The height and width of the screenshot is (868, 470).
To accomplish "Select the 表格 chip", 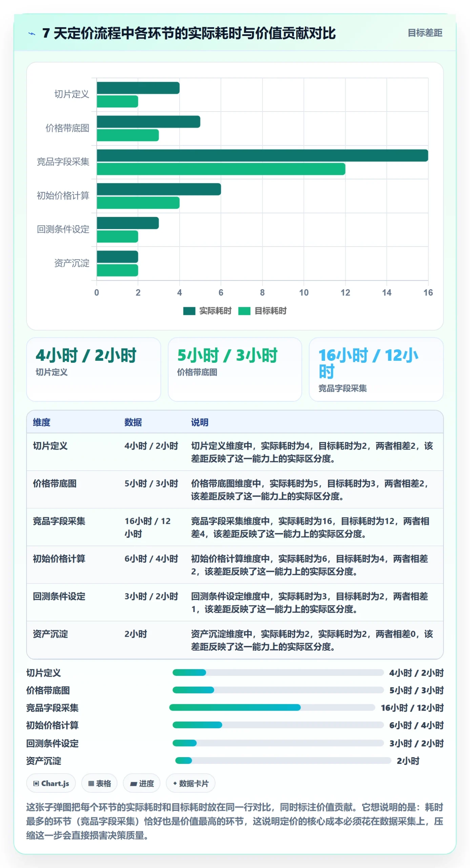I will tap(100, 783).
